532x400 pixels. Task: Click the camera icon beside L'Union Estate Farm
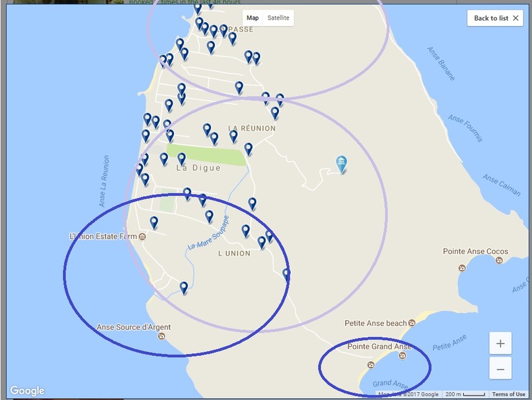(x=142, y=236)
